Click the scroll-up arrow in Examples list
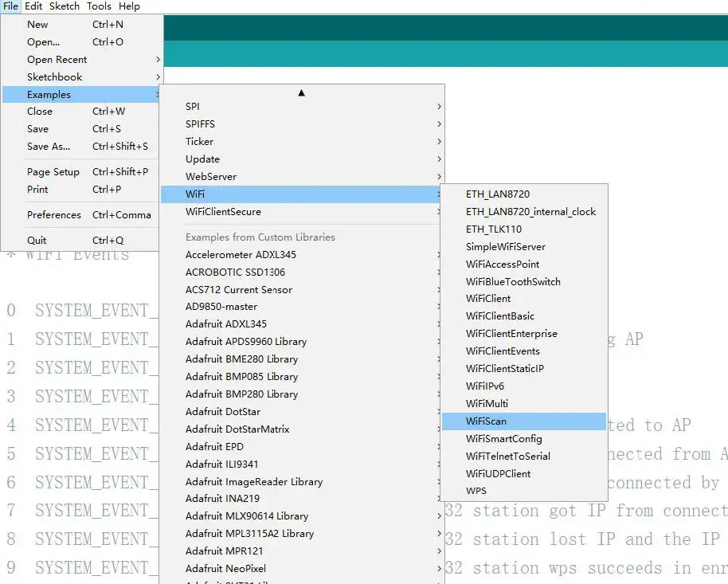Viewport: 728px width, 584px height. pos(301,92)
